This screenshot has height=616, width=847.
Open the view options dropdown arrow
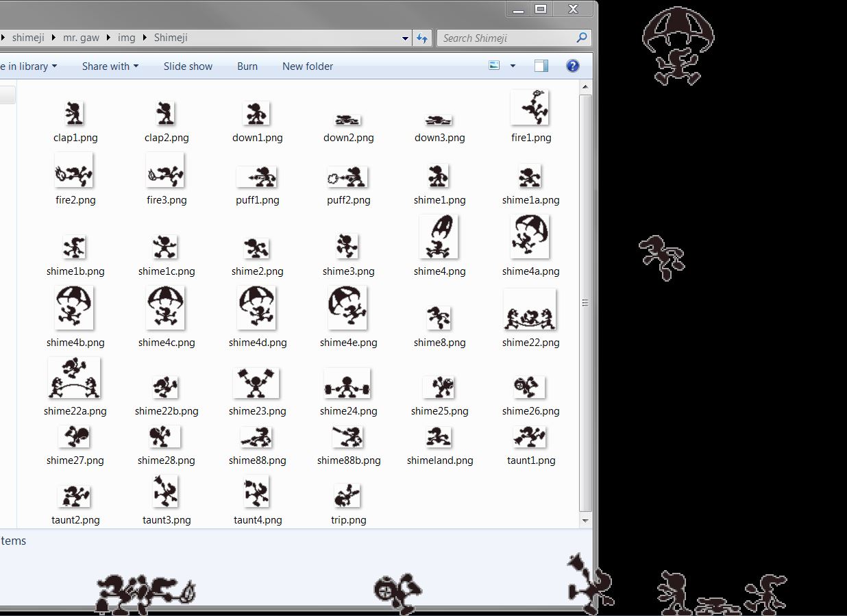(x=513, y=66)
